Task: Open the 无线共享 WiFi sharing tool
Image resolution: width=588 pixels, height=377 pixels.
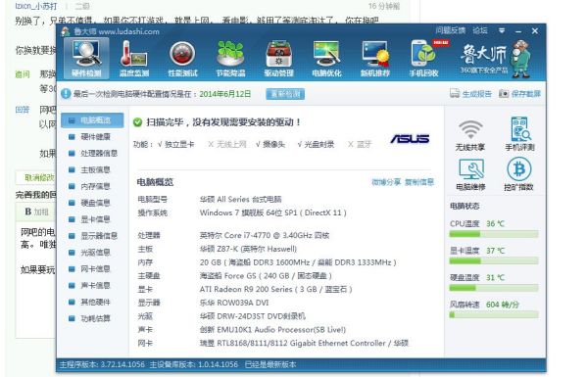Action: (x=470, y=136)
